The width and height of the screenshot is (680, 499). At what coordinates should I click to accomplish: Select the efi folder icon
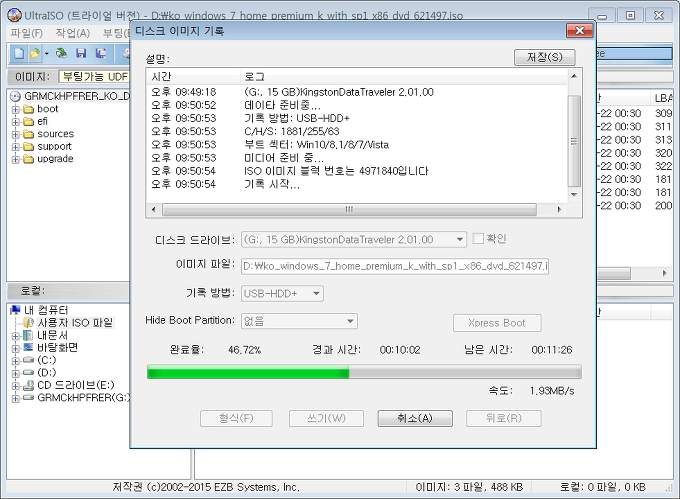(x=29, y=121)
